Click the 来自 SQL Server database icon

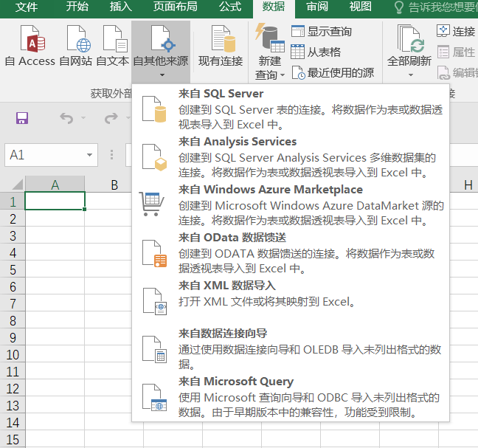tap(154, 109)
